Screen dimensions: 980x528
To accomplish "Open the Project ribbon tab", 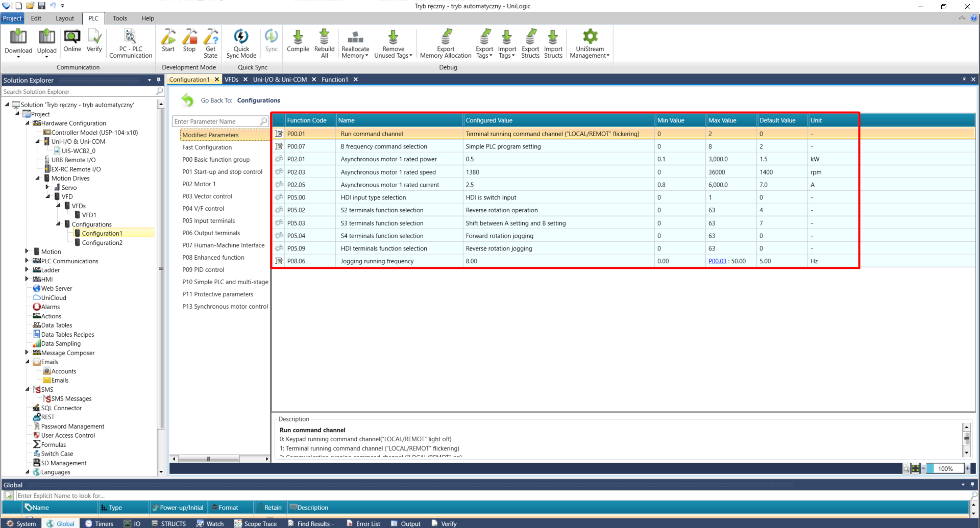I will coord(12,18).
